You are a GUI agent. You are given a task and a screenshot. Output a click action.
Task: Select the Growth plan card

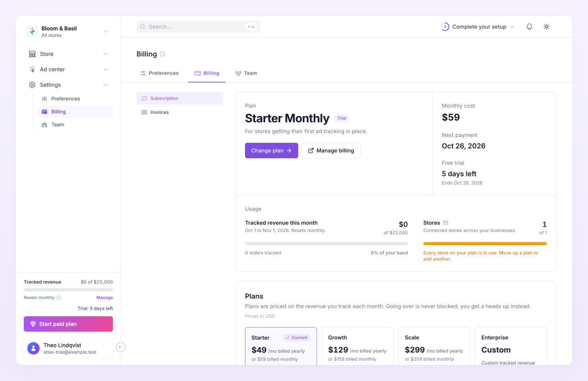357,346
